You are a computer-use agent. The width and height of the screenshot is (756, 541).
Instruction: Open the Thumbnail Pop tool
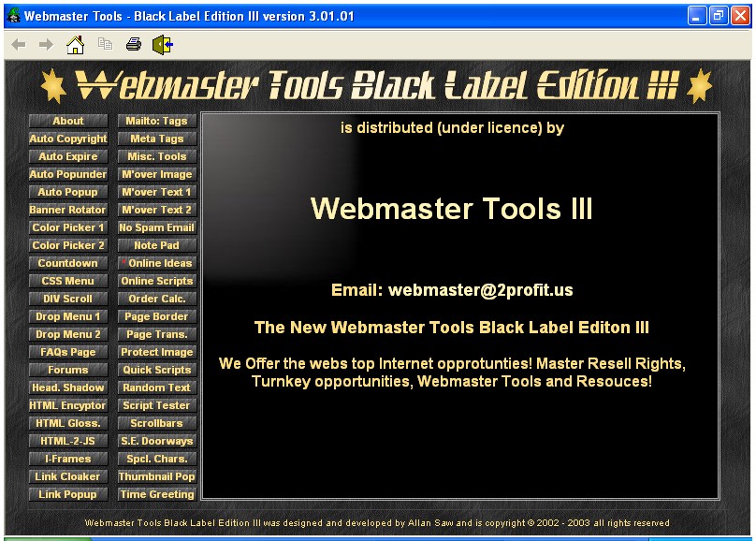[x=157, y=476]
